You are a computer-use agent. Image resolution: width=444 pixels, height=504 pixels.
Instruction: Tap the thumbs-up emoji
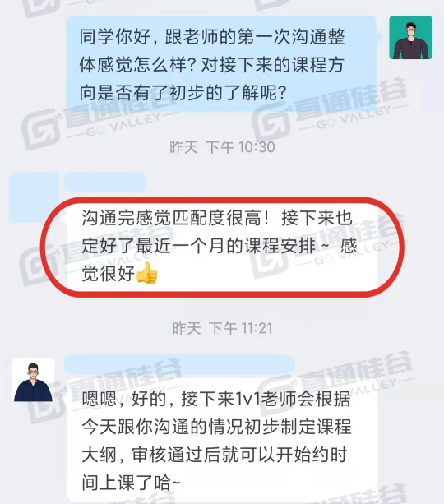tap(146, 273)
